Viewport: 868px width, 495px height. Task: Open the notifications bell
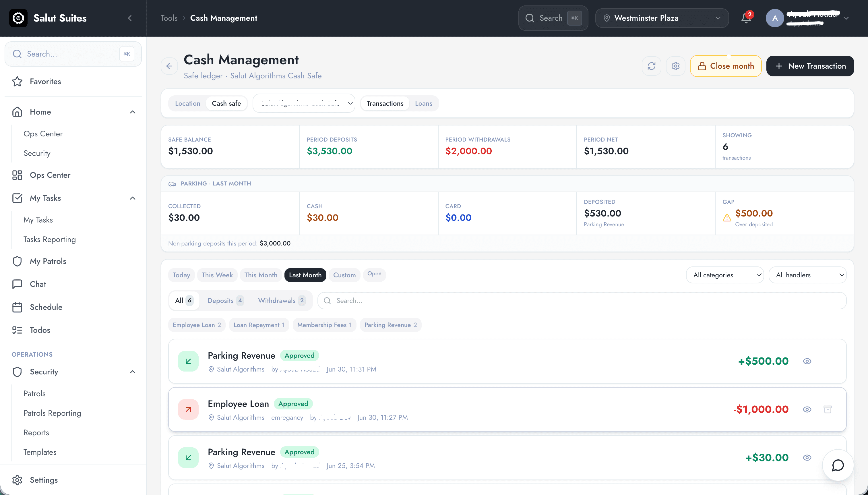click(746, 18)
